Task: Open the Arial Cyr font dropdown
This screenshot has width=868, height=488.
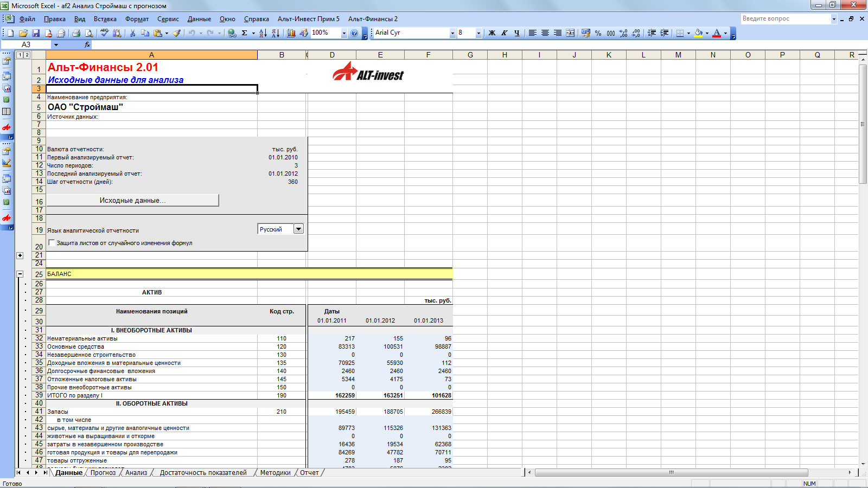Action: [452, 33]
